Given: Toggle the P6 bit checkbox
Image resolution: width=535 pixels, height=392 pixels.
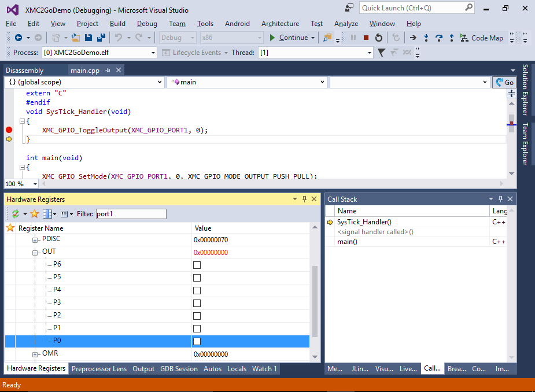Looking at the screenshot, I should point(197,265).
